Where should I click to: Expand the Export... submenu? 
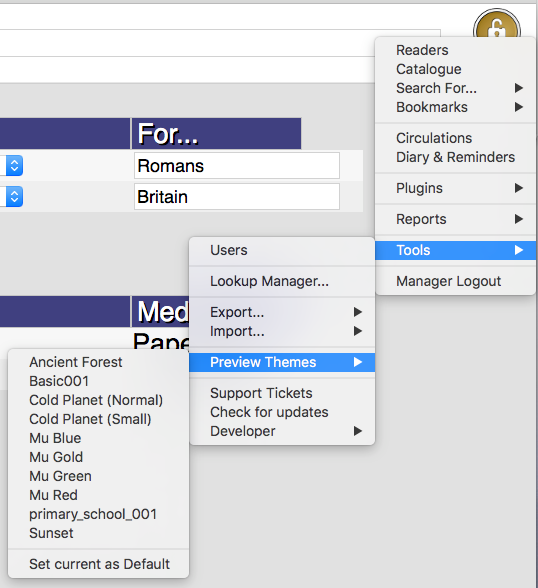282,312
